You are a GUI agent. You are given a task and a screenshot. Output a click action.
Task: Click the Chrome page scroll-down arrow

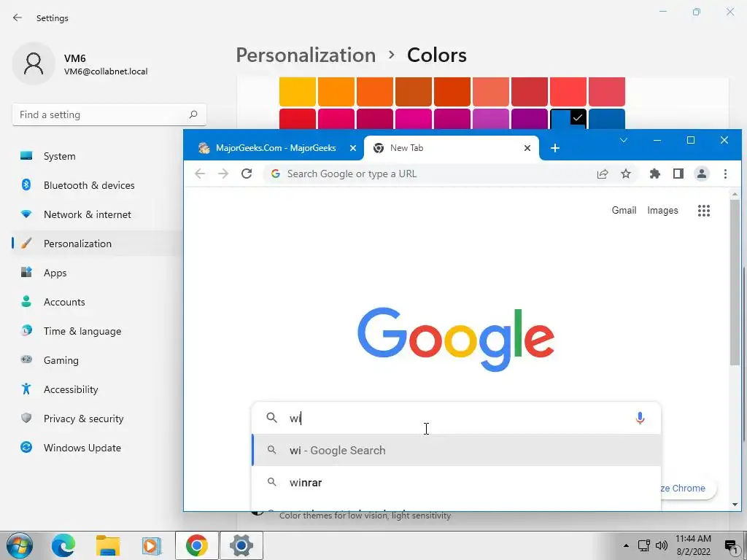coord(735,505)
